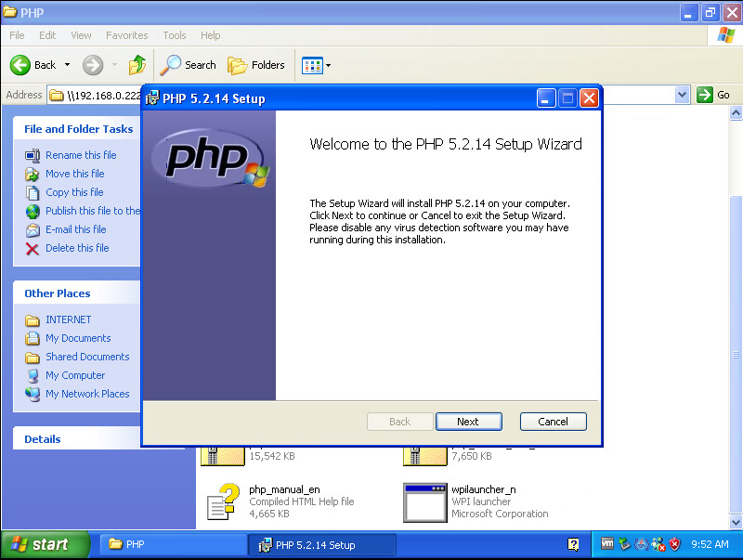Minimize the PHP 5.2.14 Setup dialog

(x=546, y=98)
